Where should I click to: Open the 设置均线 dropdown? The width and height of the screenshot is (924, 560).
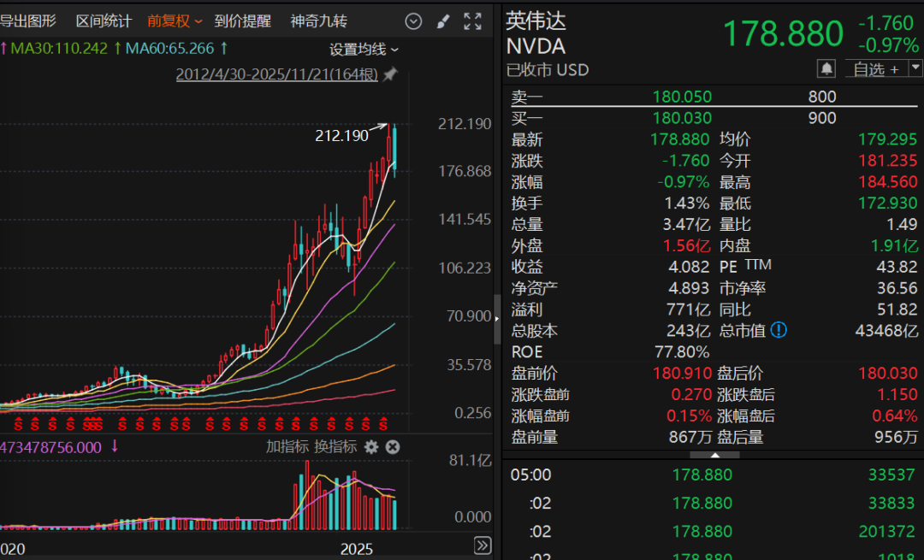358,50
